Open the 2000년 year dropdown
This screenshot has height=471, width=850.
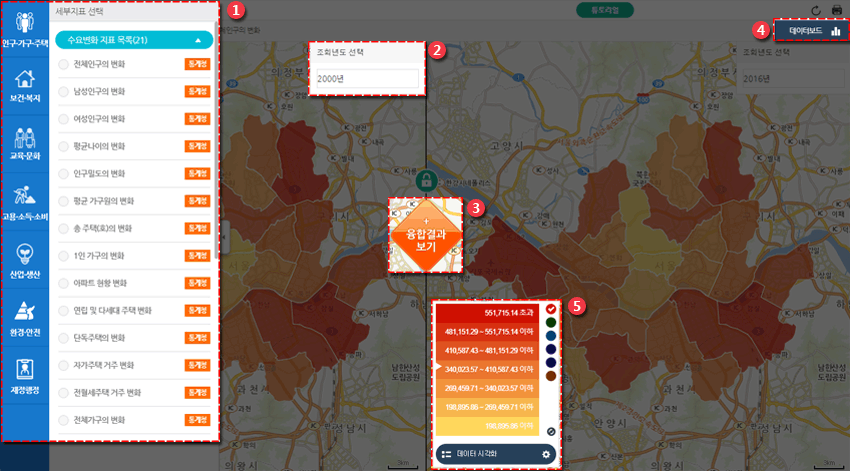coord(368,79)
